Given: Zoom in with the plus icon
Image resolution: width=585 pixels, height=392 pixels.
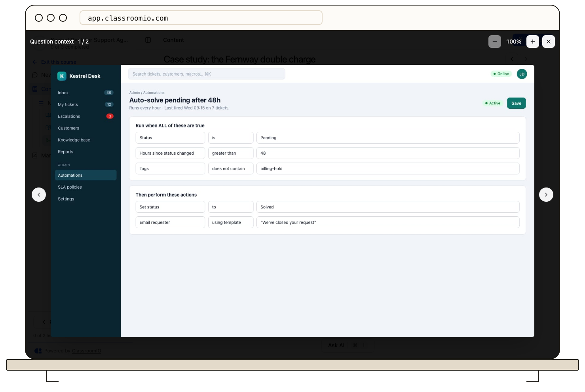Looking at the screenshot, I should point(533,42).
